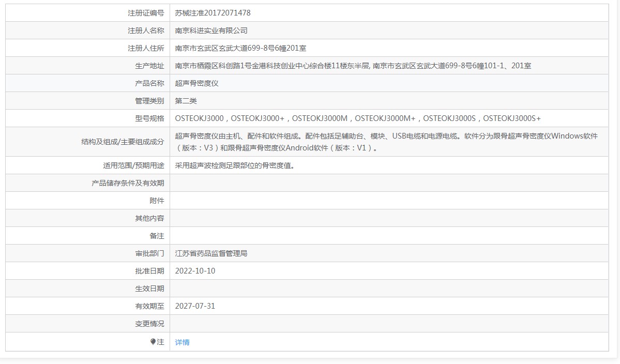Click the empty 变更情况 value cell
The width and height of the screenshot is (620, 364).
389,324
